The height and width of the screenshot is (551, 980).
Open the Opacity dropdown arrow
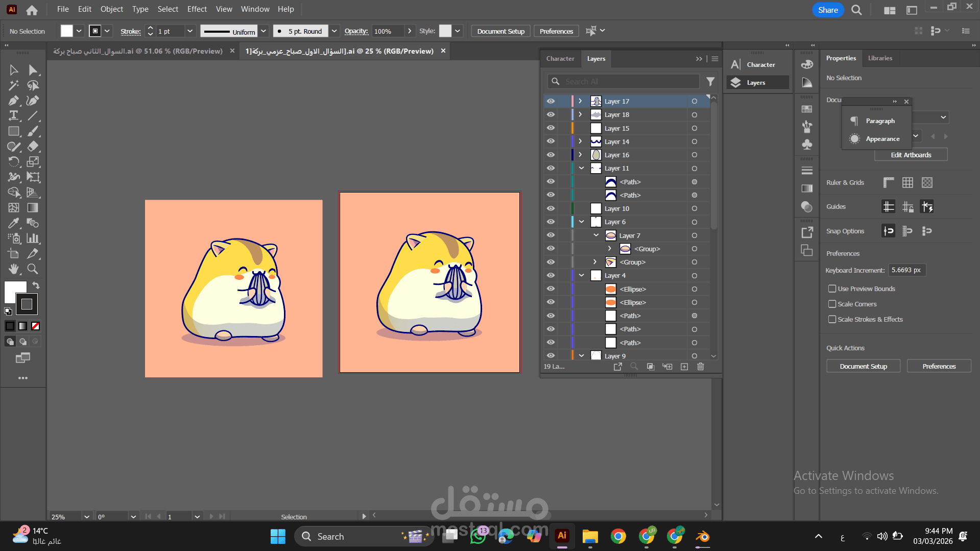pos(410,31)
